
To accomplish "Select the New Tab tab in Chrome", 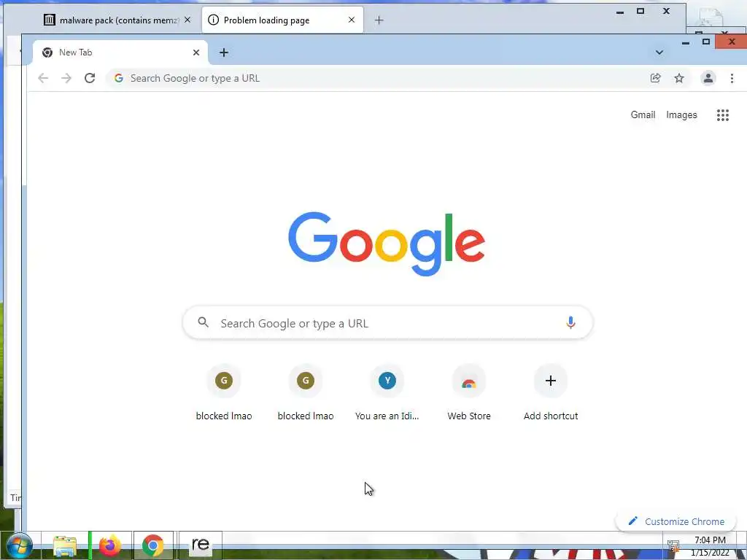I will [120, 52].
